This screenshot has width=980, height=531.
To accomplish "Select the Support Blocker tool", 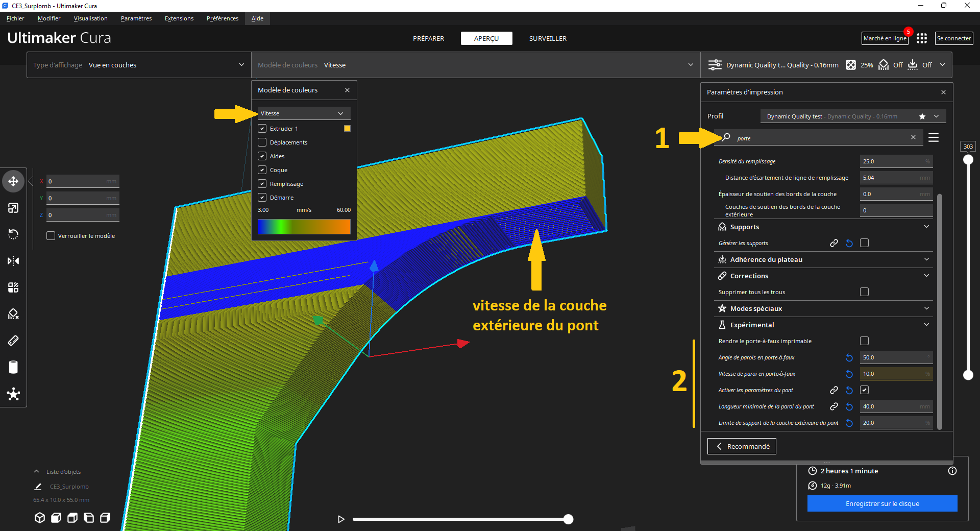I will (13, 314).
